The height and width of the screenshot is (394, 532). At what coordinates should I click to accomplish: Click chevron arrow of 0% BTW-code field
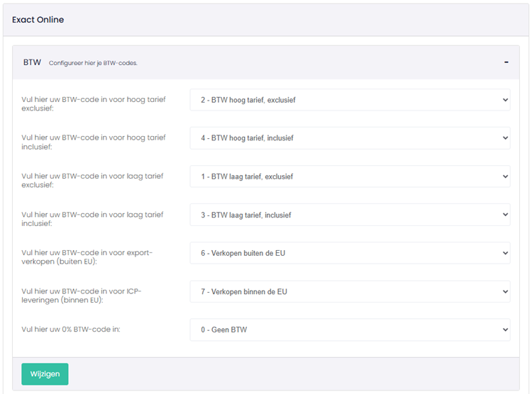tap(505, 330)
